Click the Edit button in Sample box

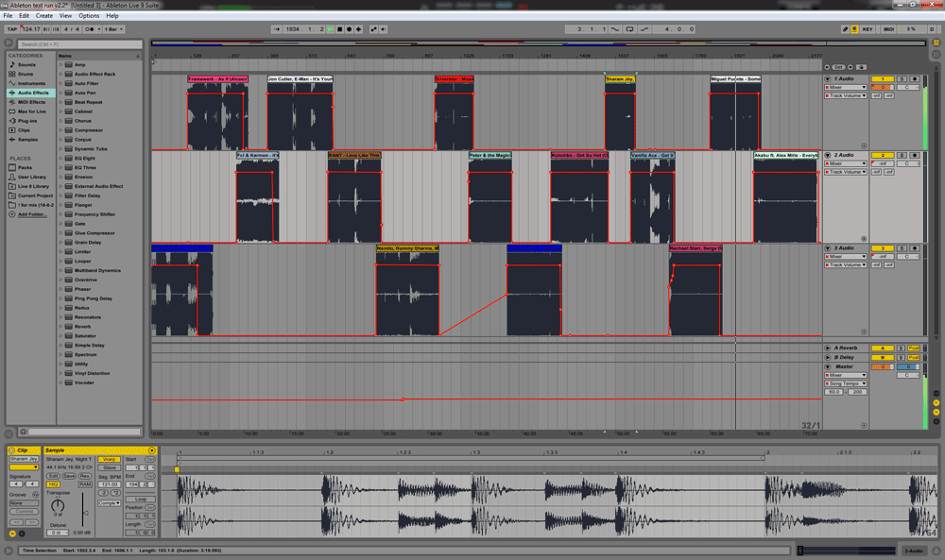tap(53, 476)
